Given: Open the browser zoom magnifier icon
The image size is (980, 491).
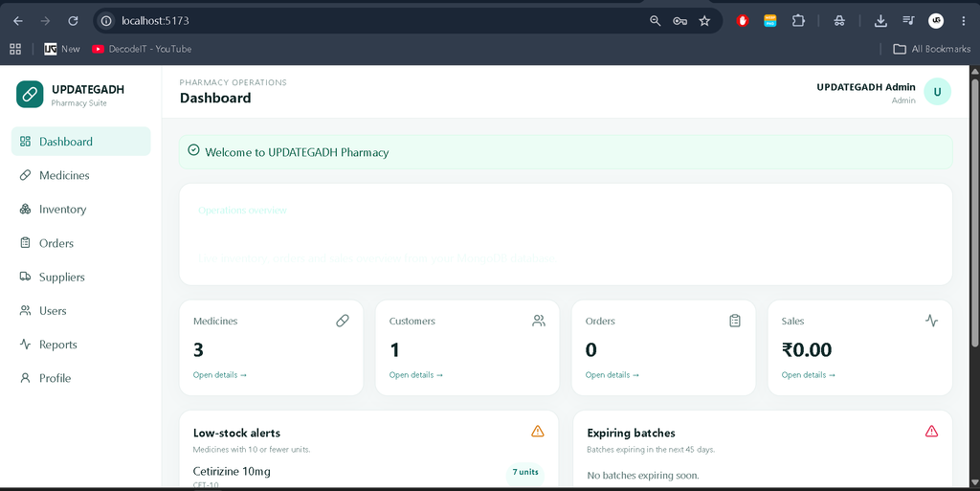Looking at the screenshot, I should pyautogui.click(x=655, y=21).
